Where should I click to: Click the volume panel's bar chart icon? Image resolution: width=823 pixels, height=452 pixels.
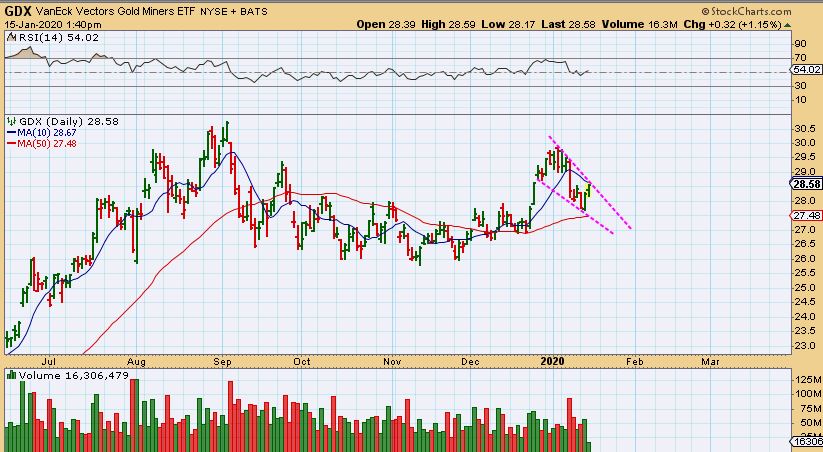(12, 375)
